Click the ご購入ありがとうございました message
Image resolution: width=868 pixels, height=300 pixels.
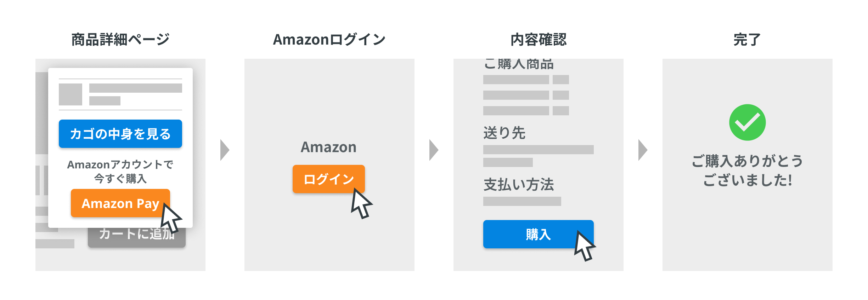pos(747,171)
